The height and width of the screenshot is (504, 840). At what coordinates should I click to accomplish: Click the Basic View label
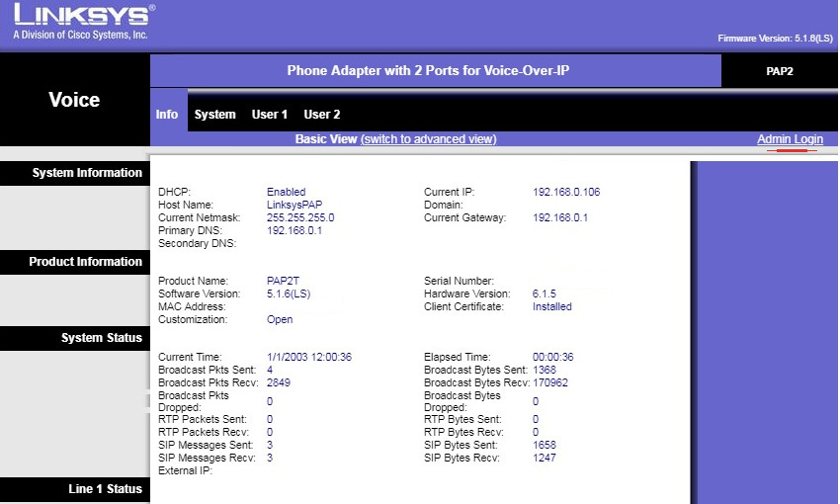click(x=326, y=139)
